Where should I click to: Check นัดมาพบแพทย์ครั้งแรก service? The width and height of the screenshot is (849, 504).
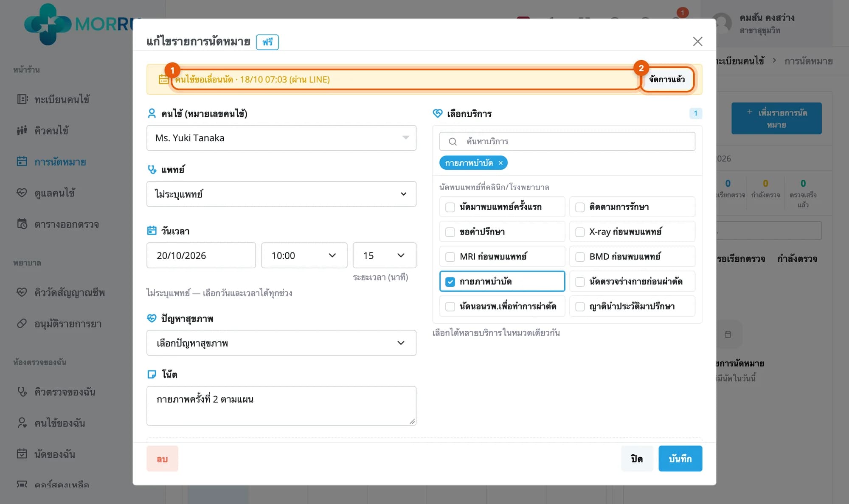tap(450, 207)
